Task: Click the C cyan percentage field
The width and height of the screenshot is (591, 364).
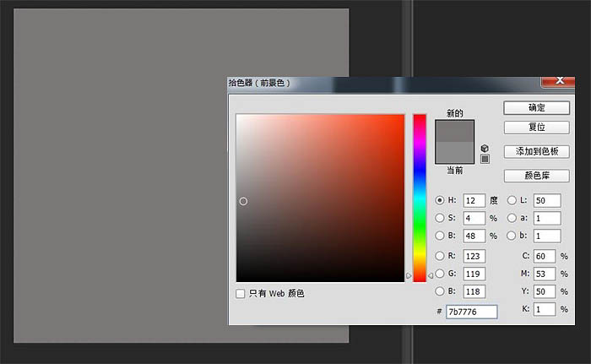Action: (x=544, y=256)
